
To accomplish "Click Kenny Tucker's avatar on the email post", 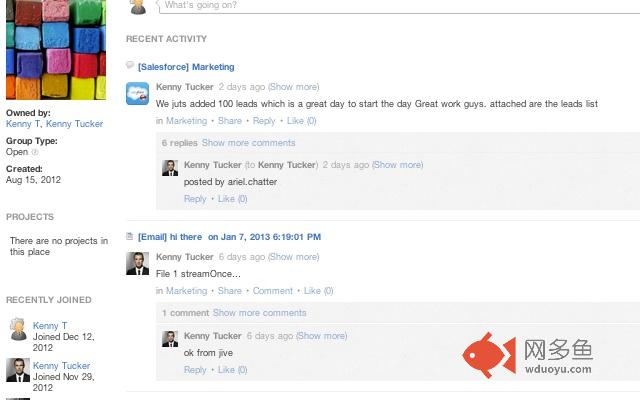I will (x=138, y=264).
